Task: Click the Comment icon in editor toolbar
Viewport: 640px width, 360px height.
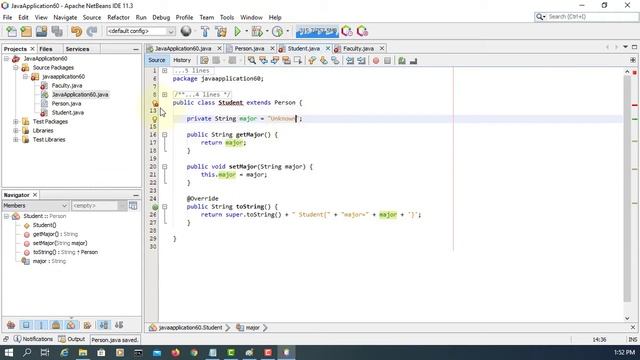Action: [x=402, y=60]
